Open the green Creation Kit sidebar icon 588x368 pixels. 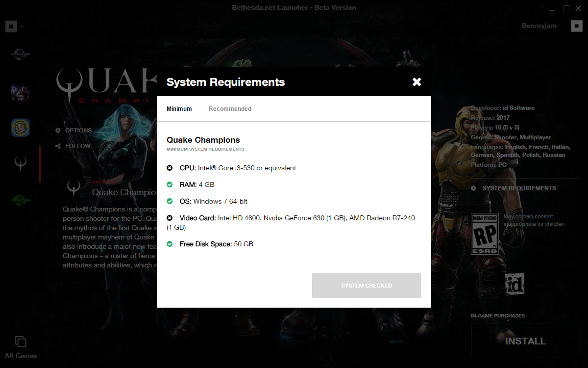click(21, 199)
